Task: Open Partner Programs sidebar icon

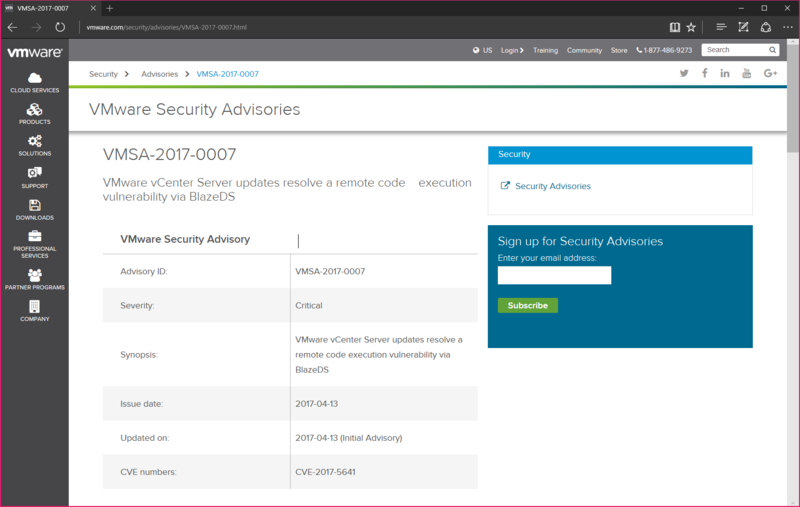Action: (35, 280)
